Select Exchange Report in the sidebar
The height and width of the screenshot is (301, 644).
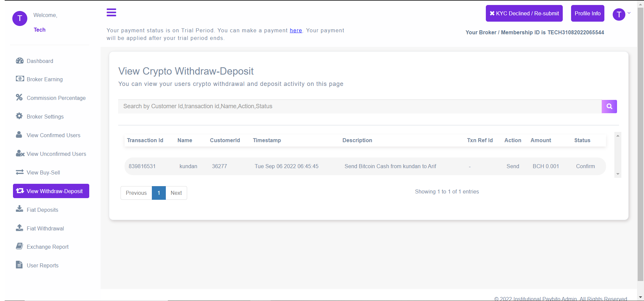(47, 246)
